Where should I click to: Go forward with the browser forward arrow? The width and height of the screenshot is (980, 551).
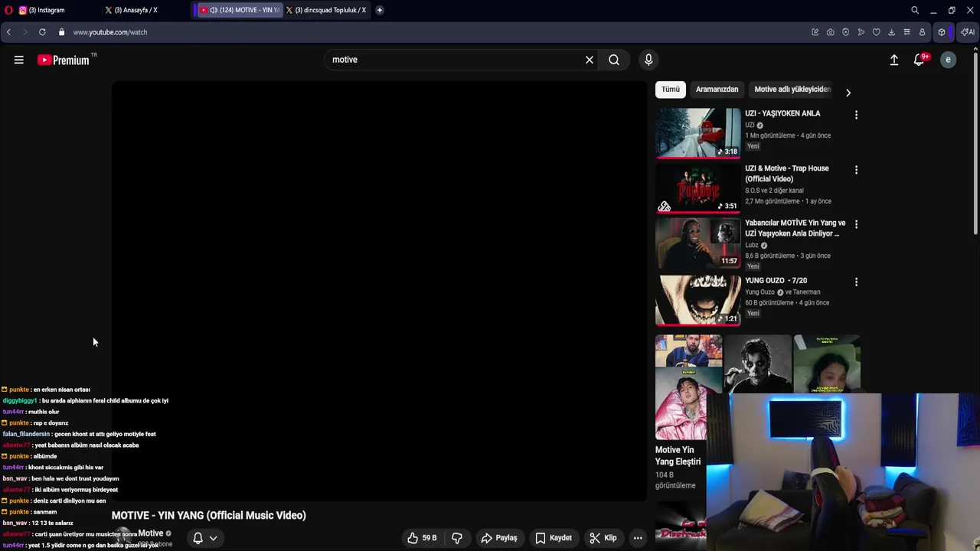[24, 32]
